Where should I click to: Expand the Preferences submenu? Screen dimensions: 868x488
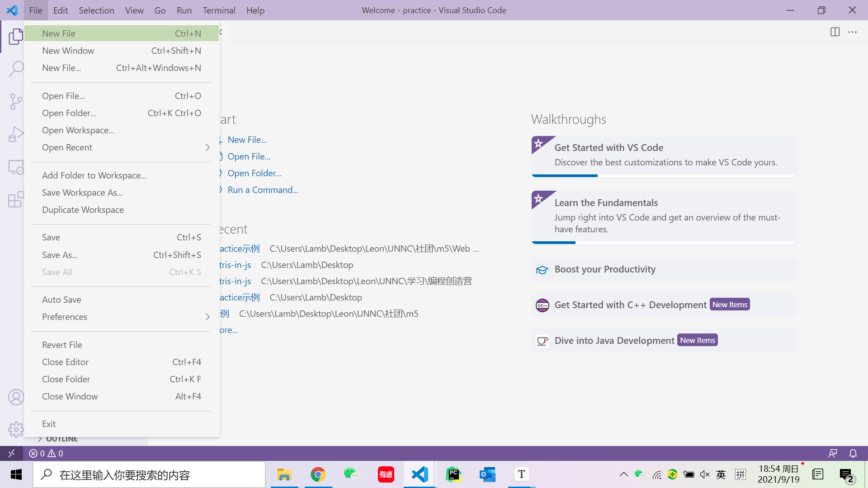coord(65,317)
